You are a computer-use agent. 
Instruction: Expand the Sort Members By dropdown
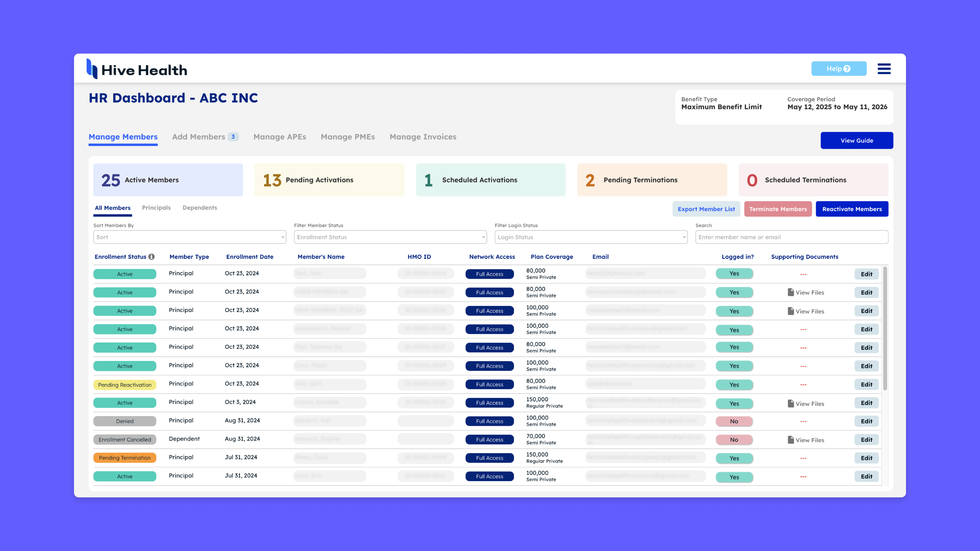pyautogui.click(x=189, y=237)
